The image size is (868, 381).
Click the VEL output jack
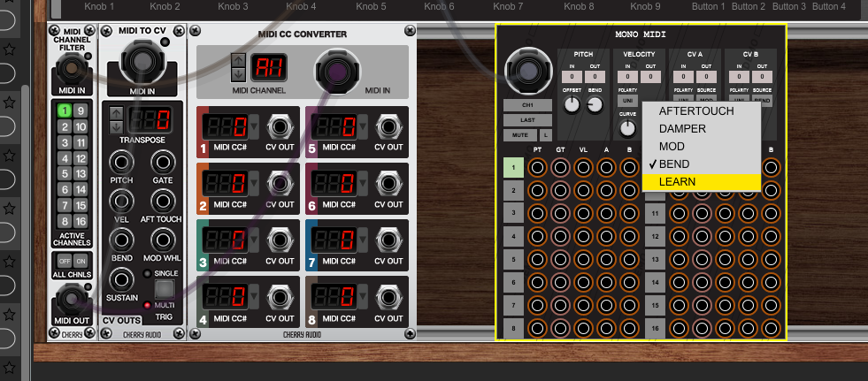121,201
